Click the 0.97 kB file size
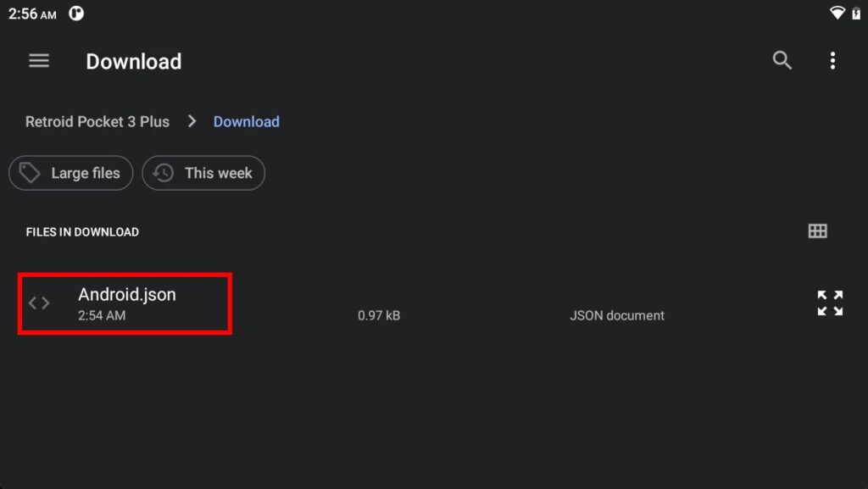The image size is (868, 489). click(379, 315)
